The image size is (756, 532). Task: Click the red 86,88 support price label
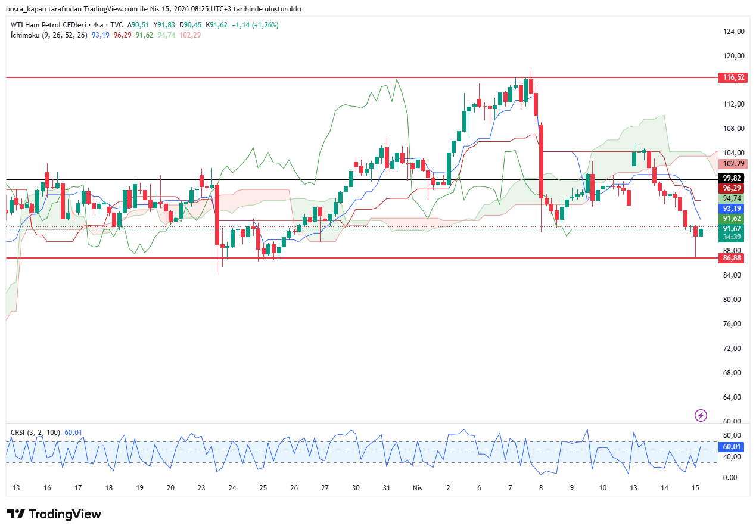pos(733,258)
